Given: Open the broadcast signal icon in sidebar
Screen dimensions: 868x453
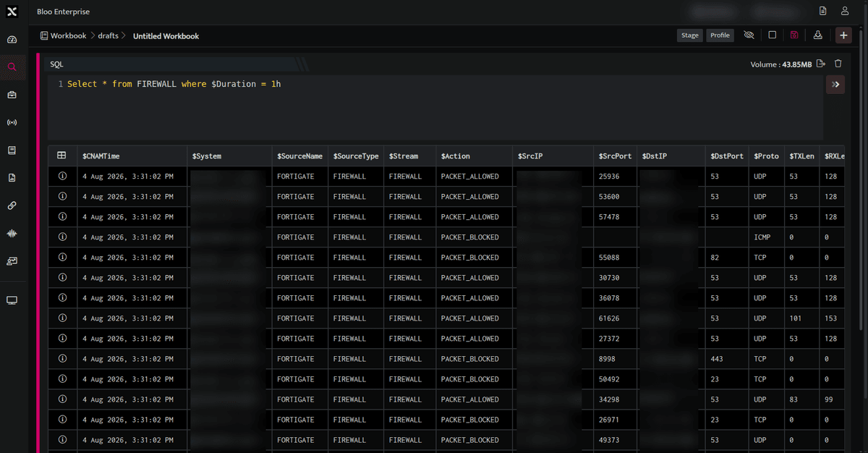Looking at the screenshot, I should pyautogui.click(x=12, y=122).
